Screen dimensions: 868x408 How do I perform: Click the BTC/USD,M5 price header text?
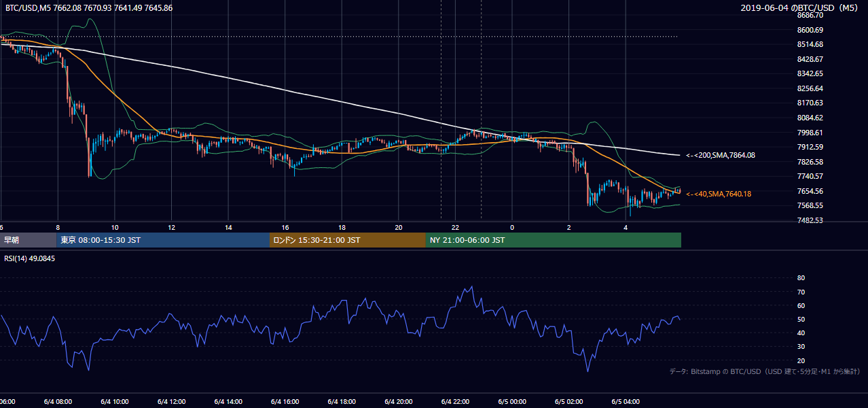88,7
